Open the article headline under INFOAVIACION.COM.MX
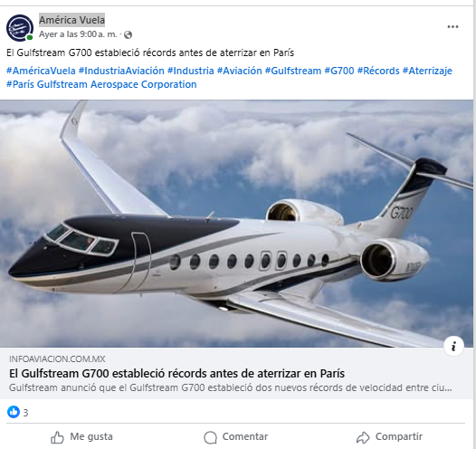476x449 pixels. tap(176, 373)
